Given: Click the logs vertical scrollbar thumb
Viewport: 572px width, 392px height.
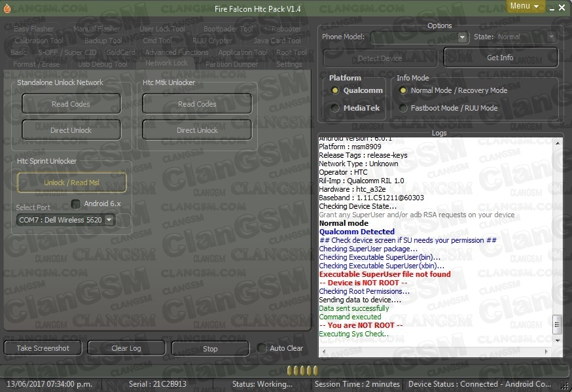Looking at the screenshot, I should tap(557, 325).
